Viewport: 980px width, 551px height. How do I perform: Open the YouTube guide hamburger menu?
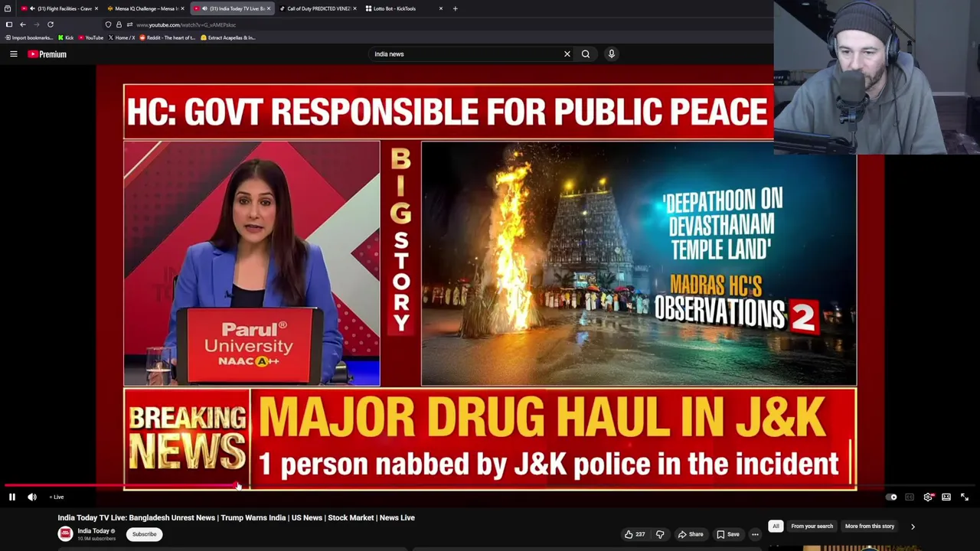14,54
